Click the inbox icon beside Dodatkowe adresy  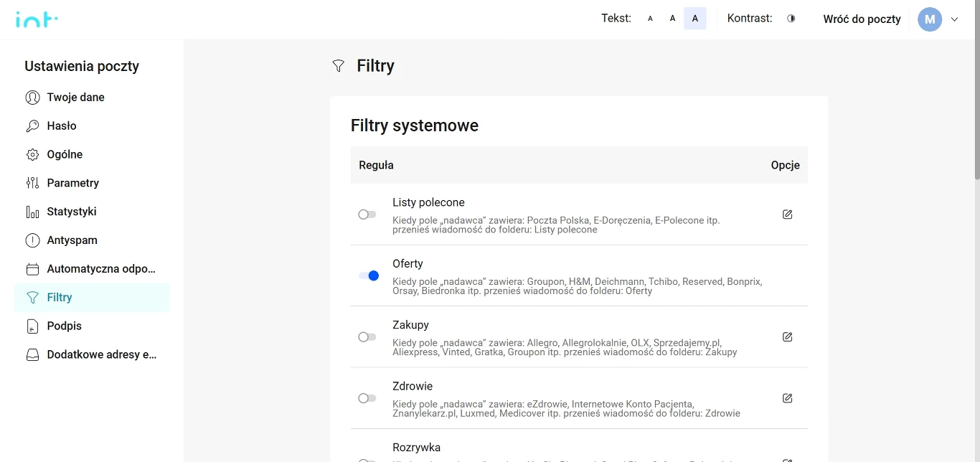point(32,354)
